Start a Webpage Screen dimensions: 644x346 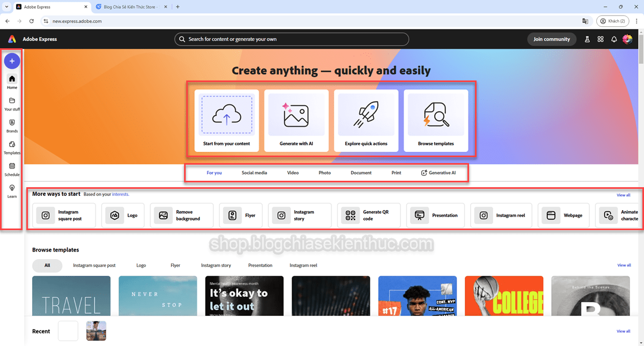coord(563,215)
